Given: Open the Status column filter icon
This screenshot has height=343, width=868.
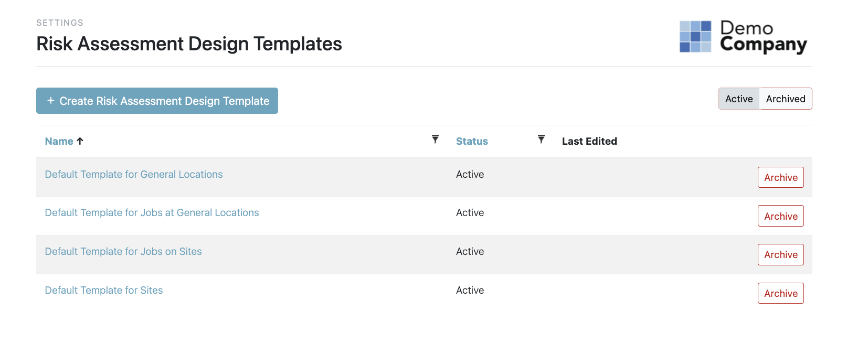Looking at the screenshot, I should (541, 140).
